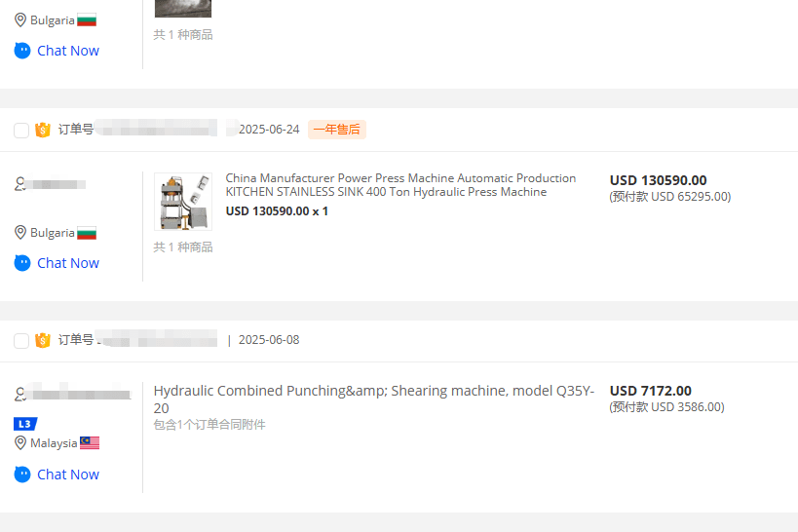Click the chat bubble icon in the Malaysia order
798x532 pixels.
tap(22, 475)
